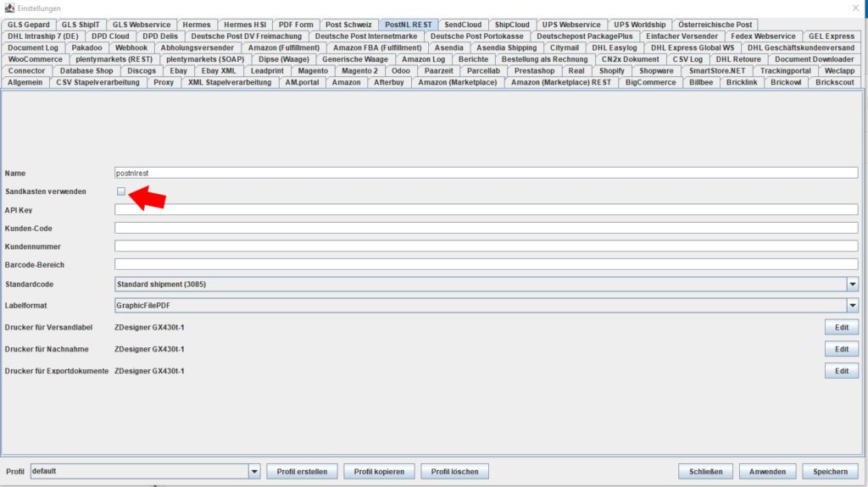Open the Fedex Webservice tab

coord(763,36)
